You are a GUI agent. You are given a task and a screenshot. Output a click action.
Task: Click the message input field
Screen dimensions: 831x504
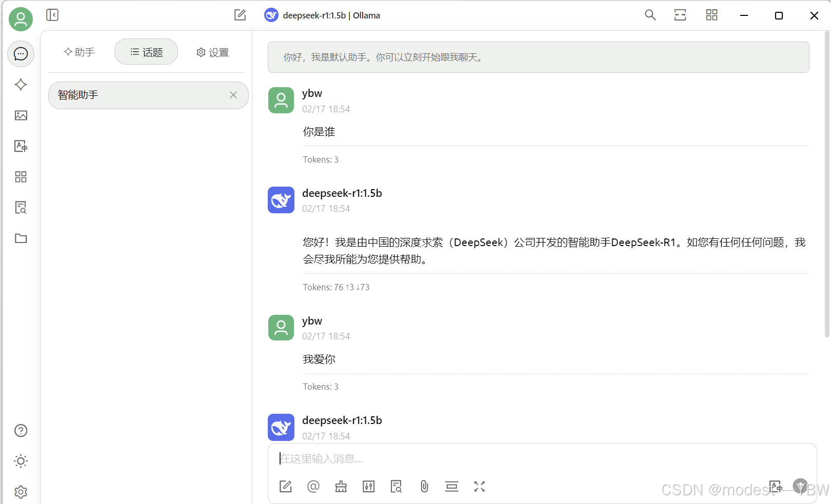542,458
